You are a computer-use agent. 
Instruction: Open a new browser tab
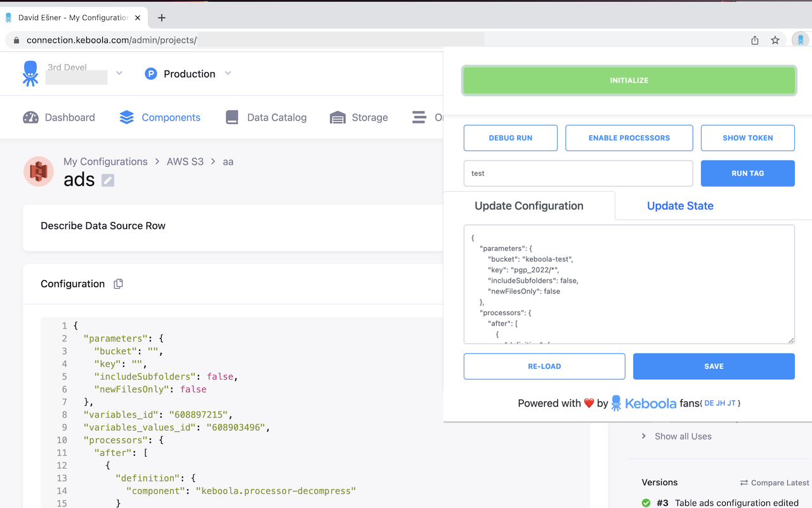162,18
